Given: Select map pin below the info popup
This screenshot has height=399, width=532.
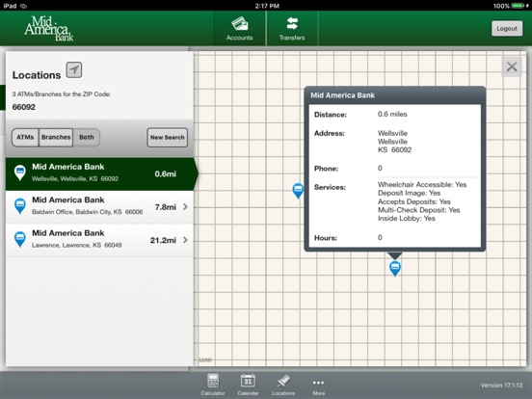Looking at the screenshot, I should [x=395, y=269].
